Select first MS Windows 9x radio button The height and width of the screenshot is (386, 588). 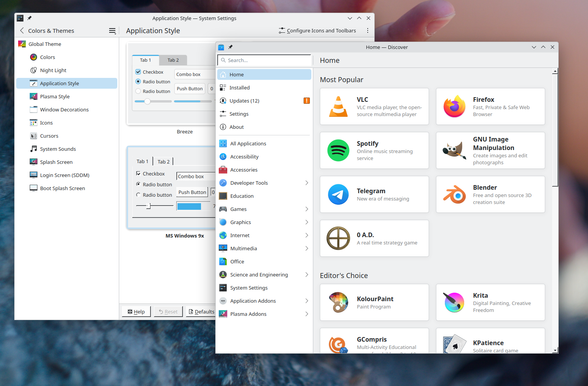pyautogui.click(x=139, y=184)
